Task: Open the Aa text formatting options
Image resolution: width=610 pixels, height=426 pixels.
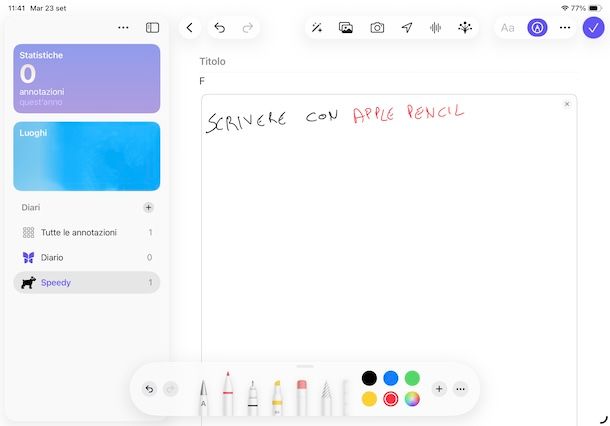Action: (507, 28)
